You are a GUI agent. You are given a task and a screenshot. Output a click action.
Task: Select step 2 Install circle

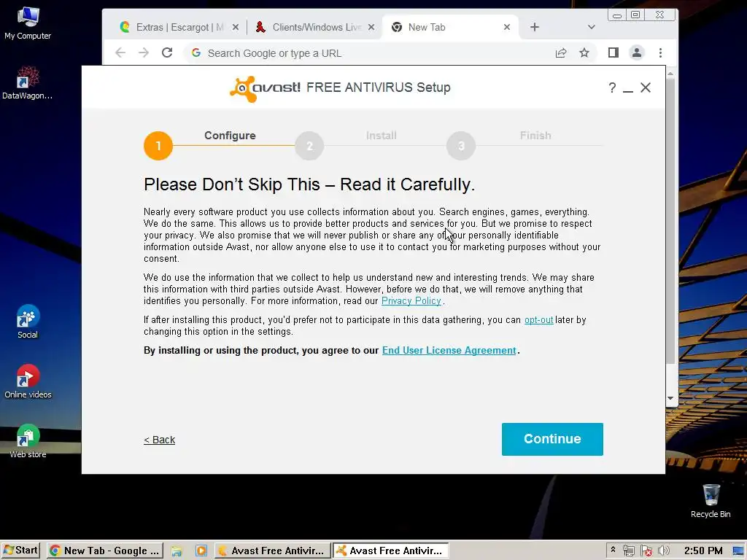coord(309,146)
